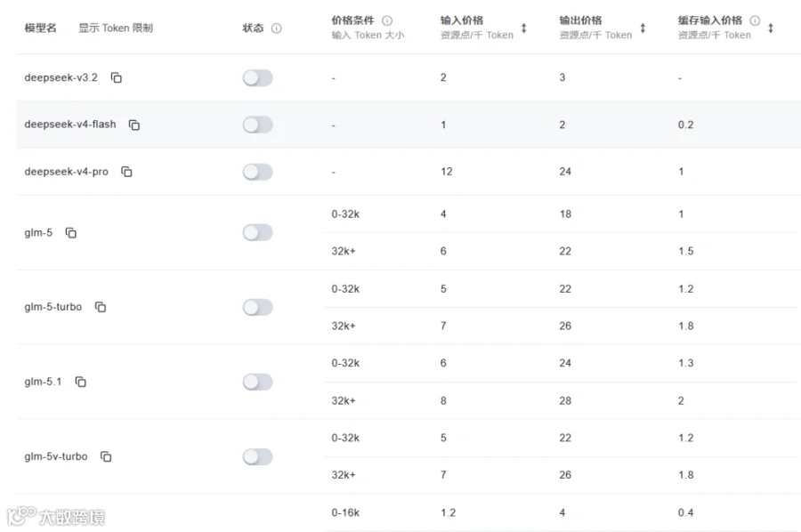Viewport: 801px width, 532px height.
Task: Turn on the glm-5 status switch
Action: pos(257,233)
